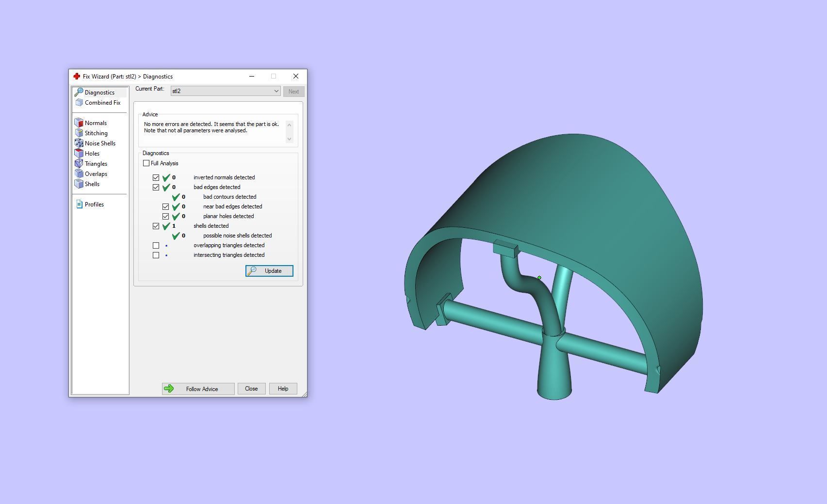Go to the Shells fix page
This screenshot has height=504, width=827.
[92, 184]
